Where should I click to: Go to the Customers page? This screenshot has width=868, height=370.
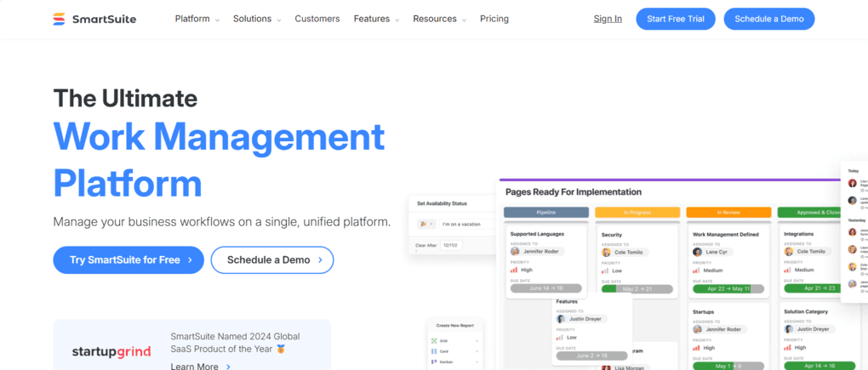click(x=317, y=19)
